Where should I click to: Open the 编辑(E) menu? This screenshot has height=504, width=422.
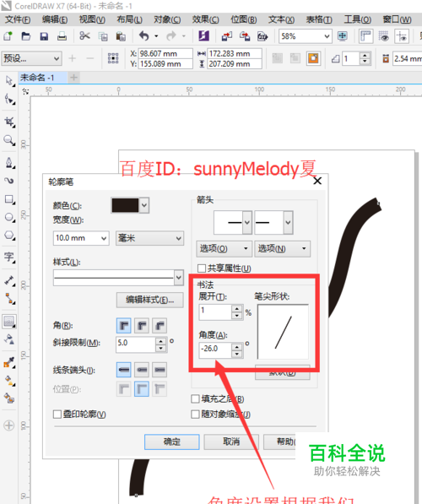(x=55, y=19)
